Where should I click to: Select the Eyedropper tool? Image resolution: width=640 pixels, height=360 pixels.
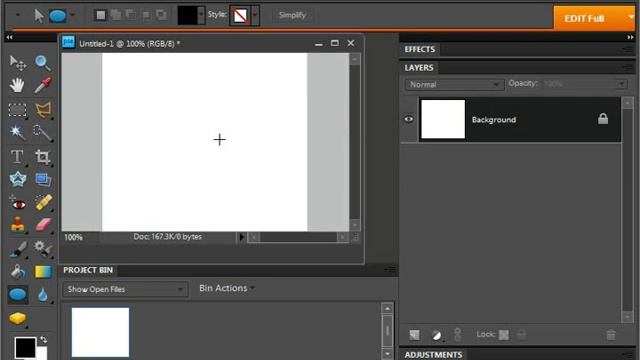[43, 85]
